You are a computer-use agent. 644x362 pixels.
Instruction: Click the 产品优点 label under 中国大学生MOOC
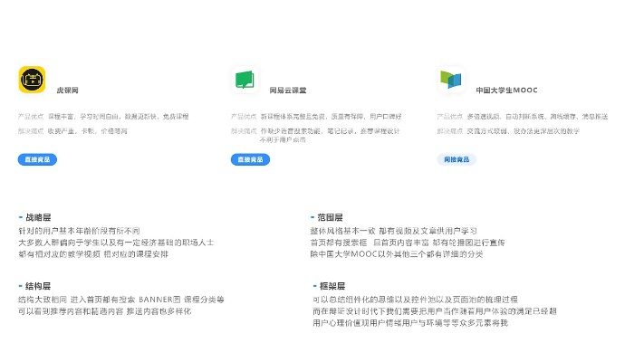pos(450,116)
